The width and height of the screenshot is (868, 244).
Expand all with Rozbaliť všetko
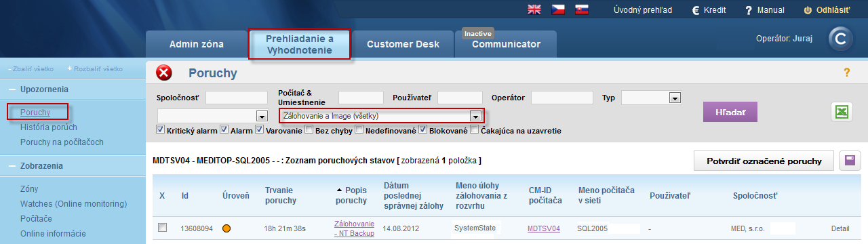tap(96, 68)
